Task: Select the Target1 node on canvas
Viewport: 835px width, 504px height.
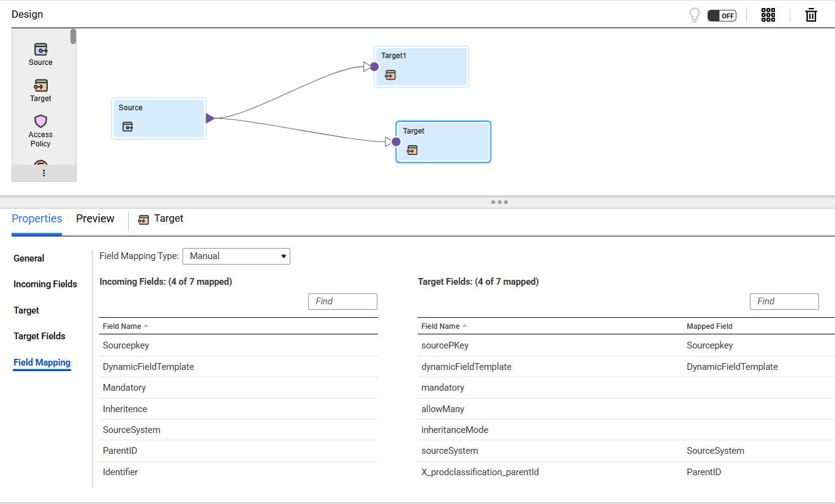Action: pyautogui.click(x=421, y=67)
